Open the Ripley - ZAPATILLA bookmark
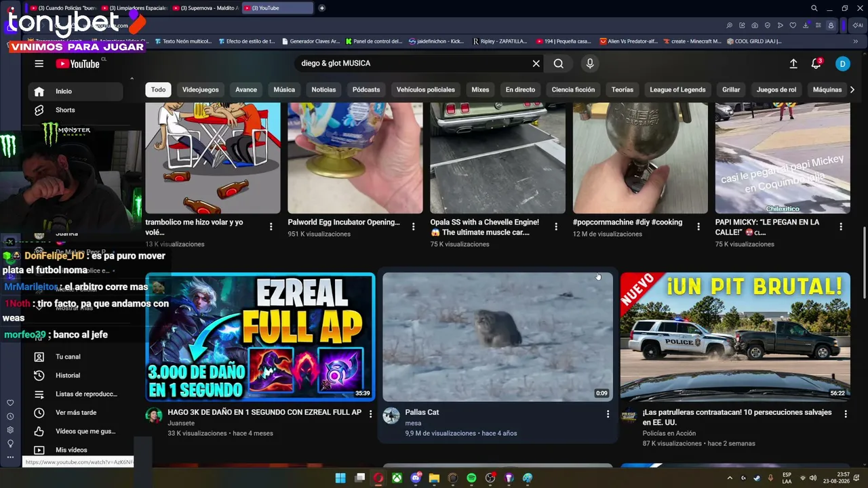 tap(499, 41)
